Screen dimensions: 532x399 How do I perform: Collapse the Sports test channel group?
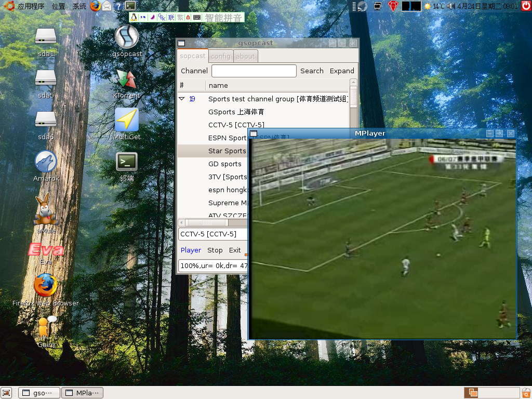pos(181,99)
